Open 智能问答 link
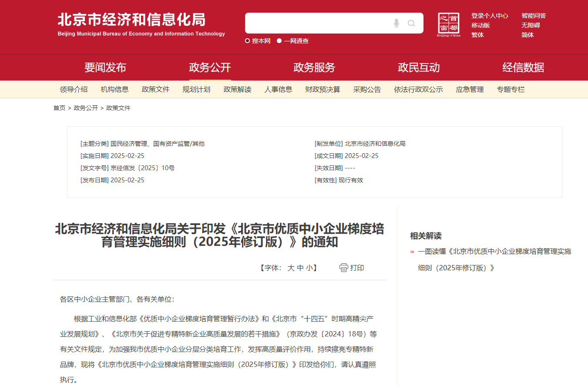 pyautogui.click(x=534, y=16)
